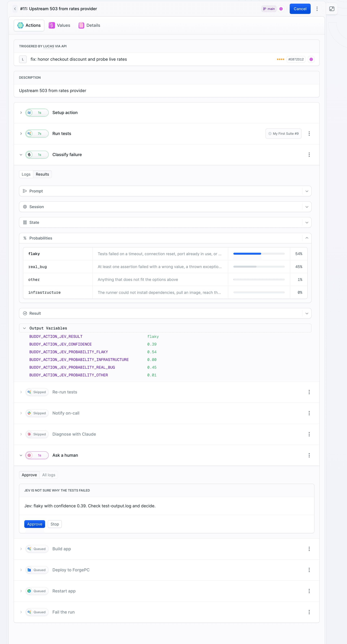Collapse the Classify failure action
Viewport: 347px width, 644px height.
click(21, 155)
